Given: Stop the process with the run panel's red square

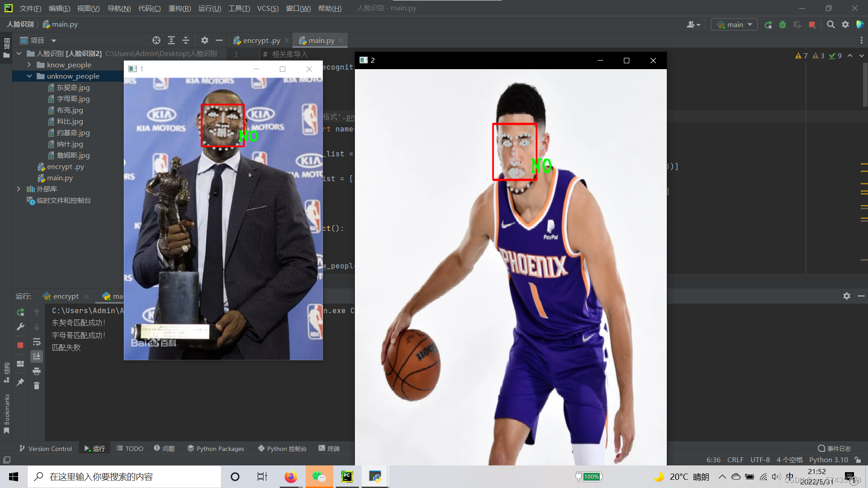Looking at the screenshot, I should [20, 345].
